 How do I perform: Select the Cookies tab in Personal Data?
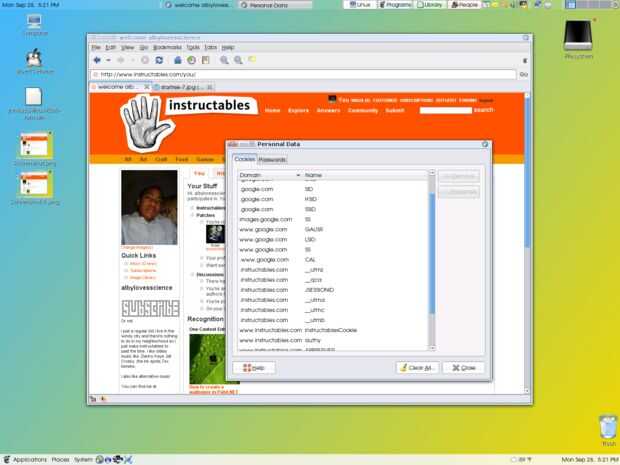[244, 159]
